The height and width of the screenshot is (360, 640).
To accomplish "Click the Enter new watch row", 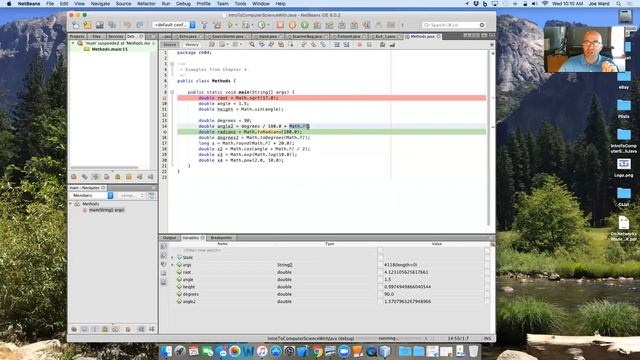I will (202, 250).
